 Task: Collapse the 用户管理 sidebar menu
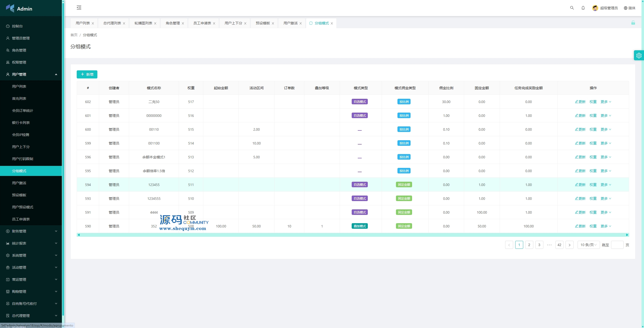point(56,74)
